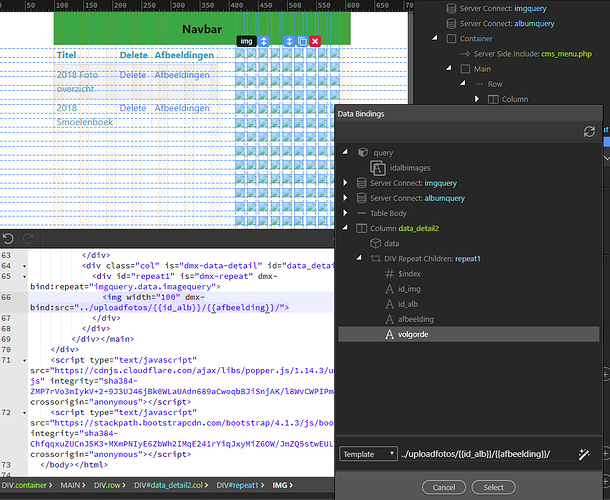
Task: Collapse the Column data_detail2 node
Action: pyautogui.click(x=345, y=228)
